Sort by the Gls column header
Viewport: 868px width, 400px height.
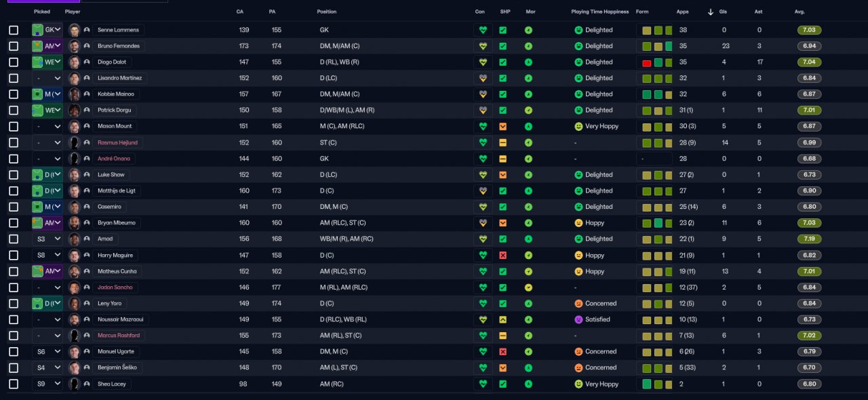click(725, 12)
